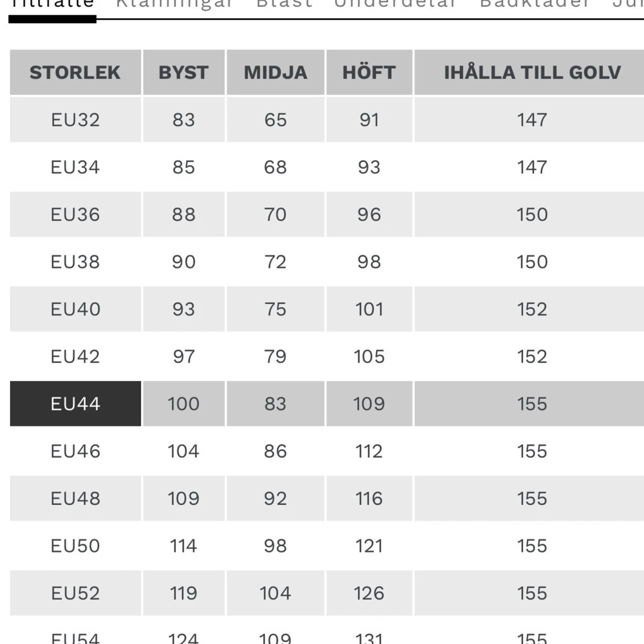Switch to the Klänningar tab
The image size is (644, 644).
click(x=175, y=4)
